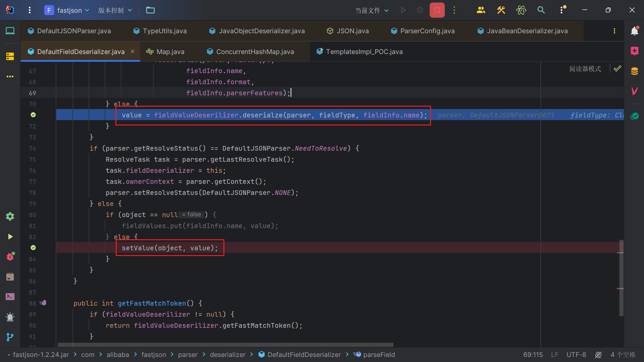644x362 pixels.
Task: Toggle Reader Mode (阅读器模式)
Action: pyautogui.click(x=585, y=69)
